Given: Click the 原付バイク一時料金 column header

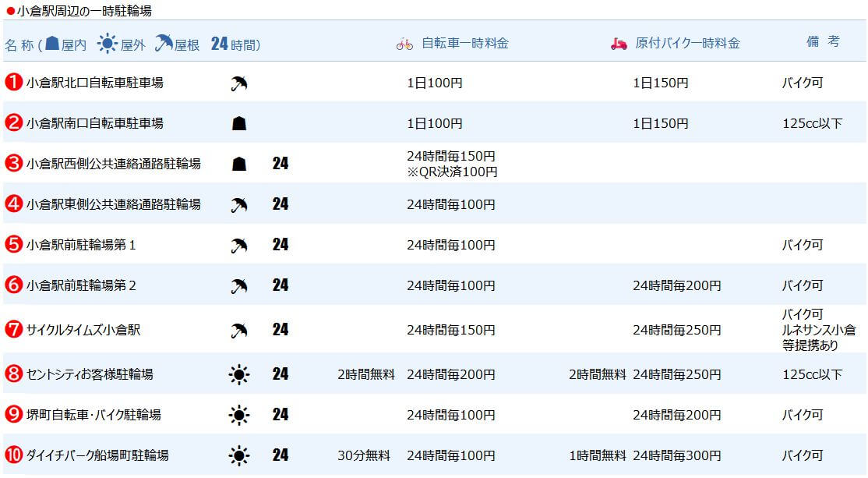Looking at the screenshot, I should click(687, 43).
